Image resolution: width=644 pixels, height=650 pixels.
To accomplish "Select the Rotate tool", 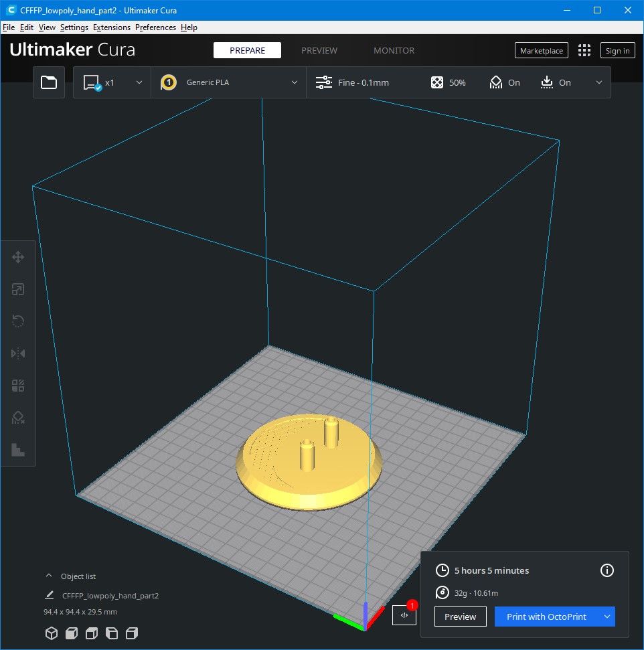I will tap(18, 321).
